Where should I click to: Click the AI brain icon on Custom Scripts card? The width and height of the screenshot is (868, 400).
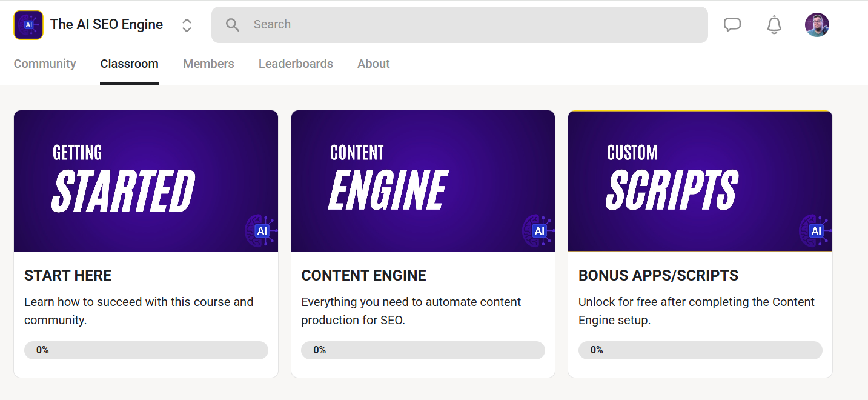coord(816,230)
